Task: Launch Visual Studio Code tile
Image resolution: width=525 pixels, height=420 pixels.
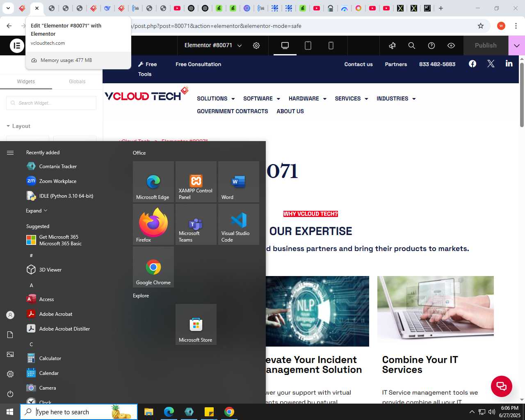Action: 239,224
